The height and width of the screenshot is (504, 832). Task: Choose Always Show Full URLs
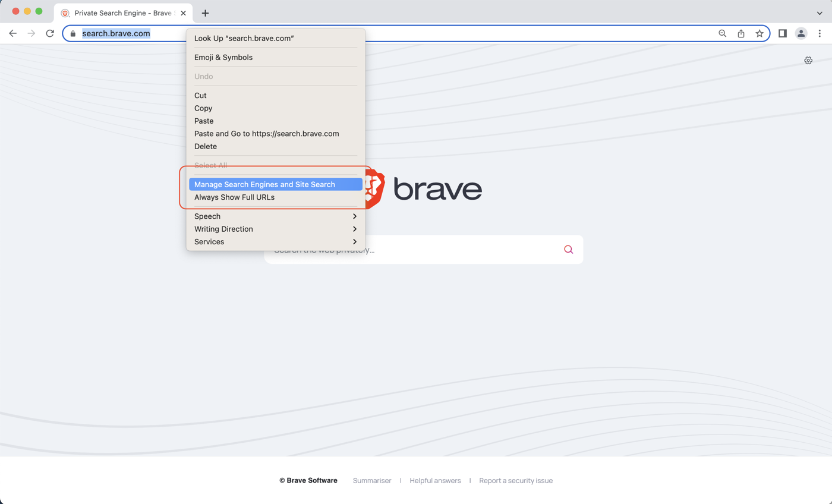pos(234,197)
